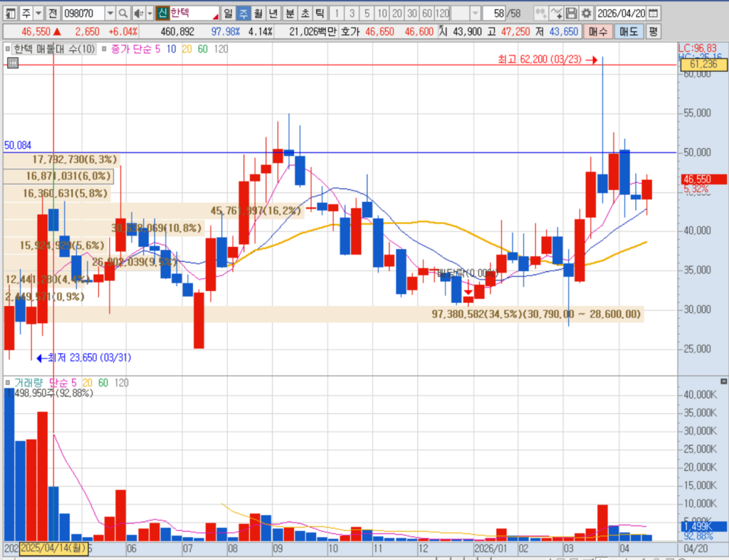Image resolution: width=729 pixels, height=560 pixels.
Task: Click the 매수 buy button
Action: coord(598,31)
